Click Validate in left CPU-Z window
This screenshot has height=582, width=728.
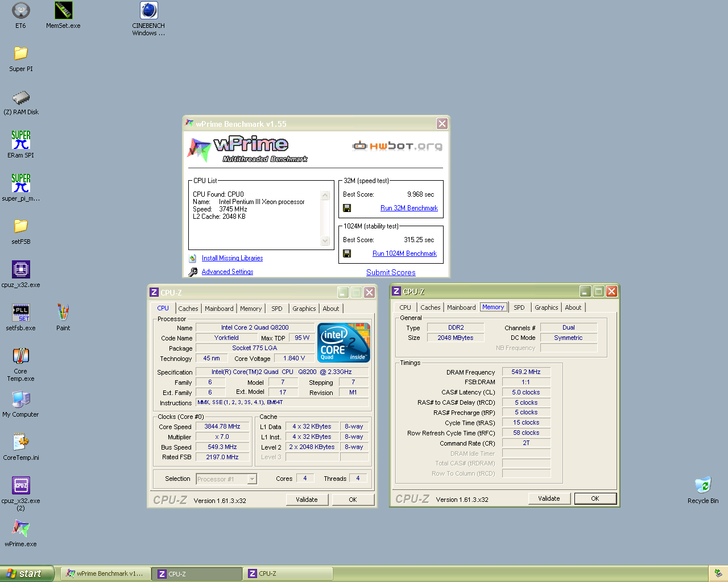pos(307,500)
